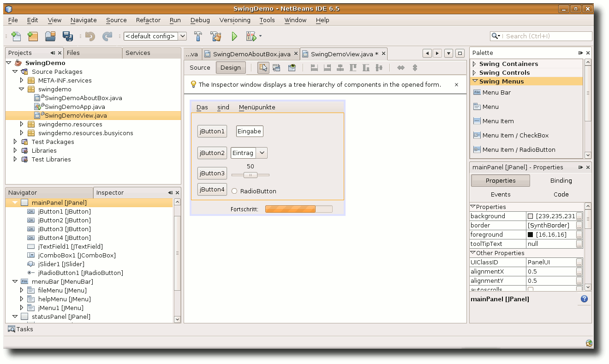Image resolution: width=609 pixels, height=364 pixels.
Task: Click the Code button in Properties
Action: tap(561, 194)
